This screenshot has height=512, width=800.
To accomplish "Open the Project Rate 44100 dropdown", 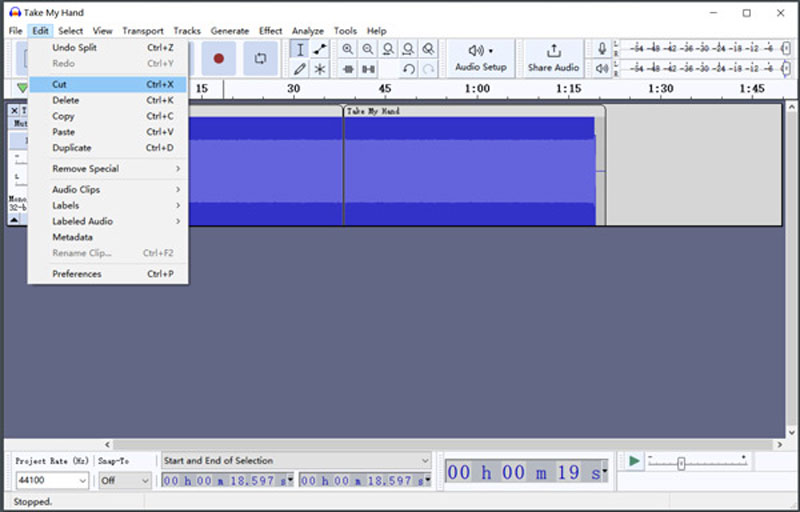I will 52,480.
